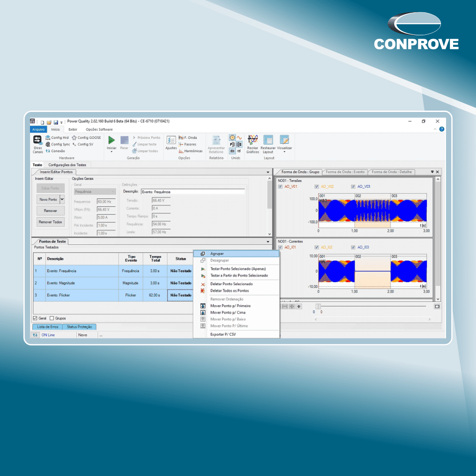Open the Arquivo file menu
This screenshot has height=476, width=476.
(38, 129)
